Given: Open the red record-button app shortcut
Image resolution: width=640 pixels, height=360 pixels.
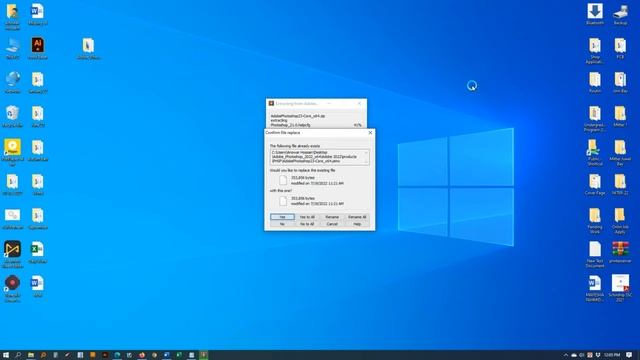Looking at the screenshot, I should point(12,289).
